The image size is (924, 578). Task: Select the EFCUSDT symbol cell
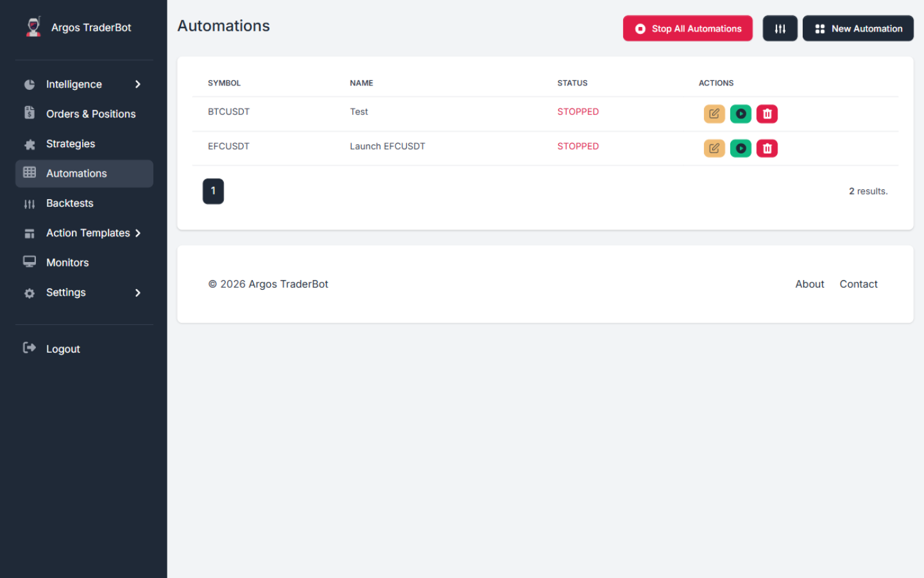228,146
